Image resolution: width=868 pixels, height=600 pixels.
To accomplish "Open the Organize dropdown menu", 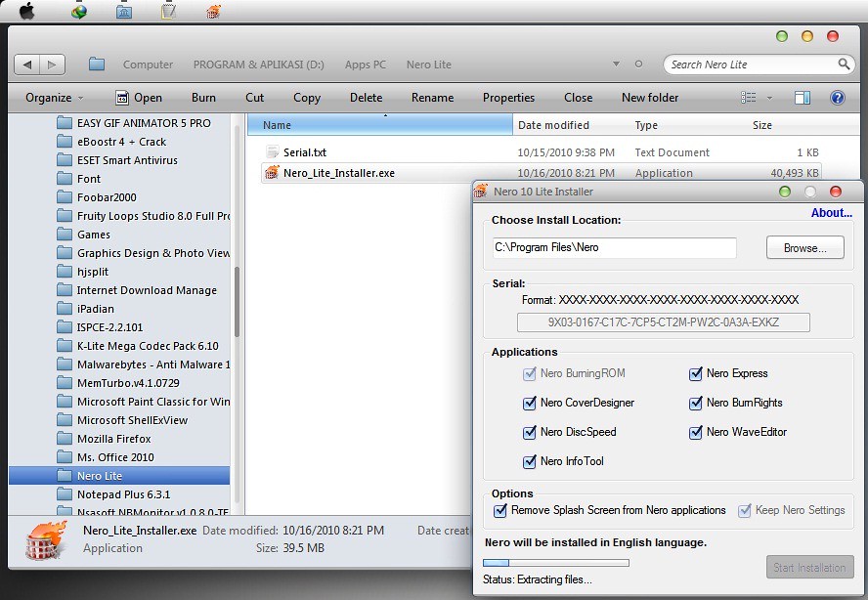I will [55, 98].
